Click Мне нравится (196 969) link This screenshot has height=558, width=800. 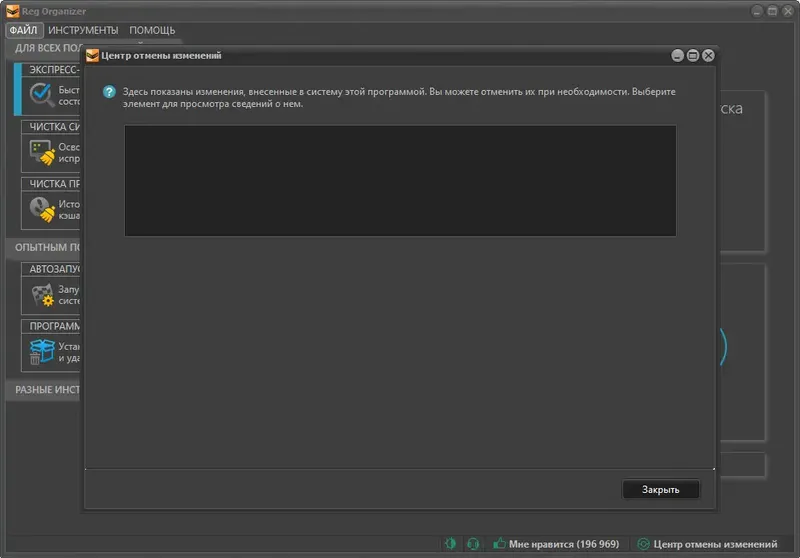tap(564, 544)
